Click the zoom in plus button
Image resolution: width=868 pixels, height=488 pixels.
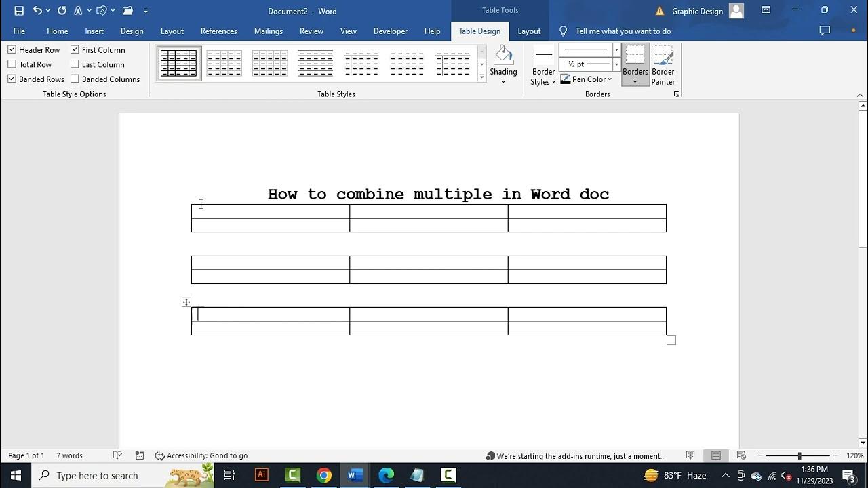pos(835,455)
